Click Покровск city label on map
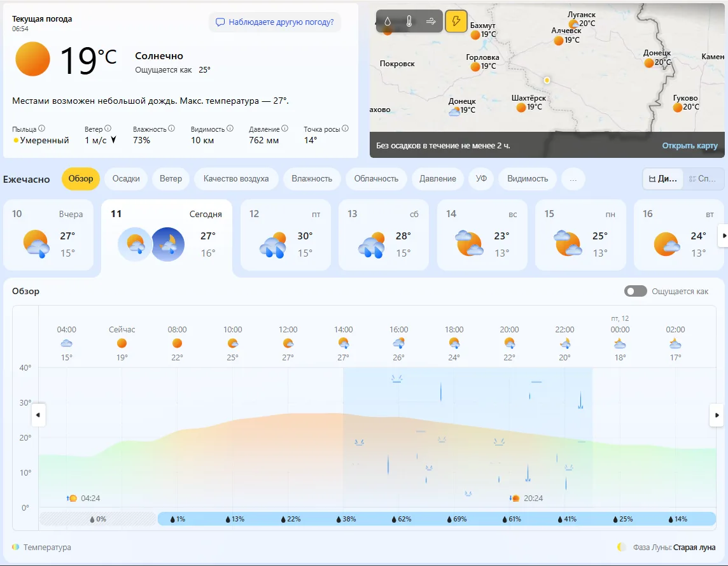 [x=397, y=64]
